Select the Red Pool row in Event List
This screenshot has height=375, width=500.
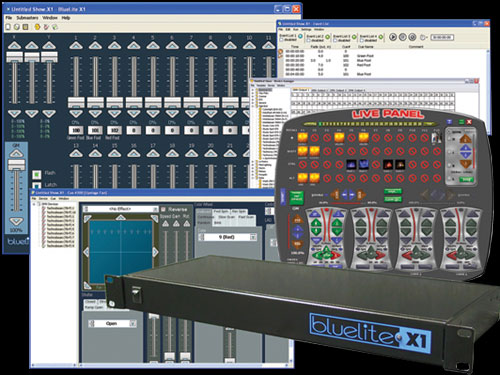[x=383, y=65]
